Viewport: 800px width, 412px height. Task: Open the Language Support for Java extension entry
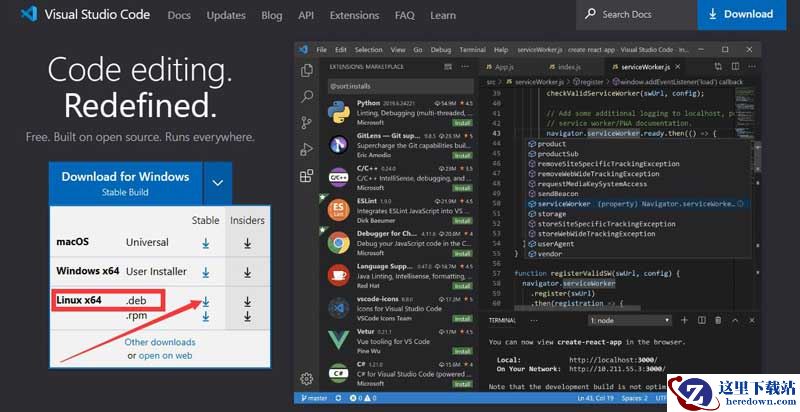399,275
